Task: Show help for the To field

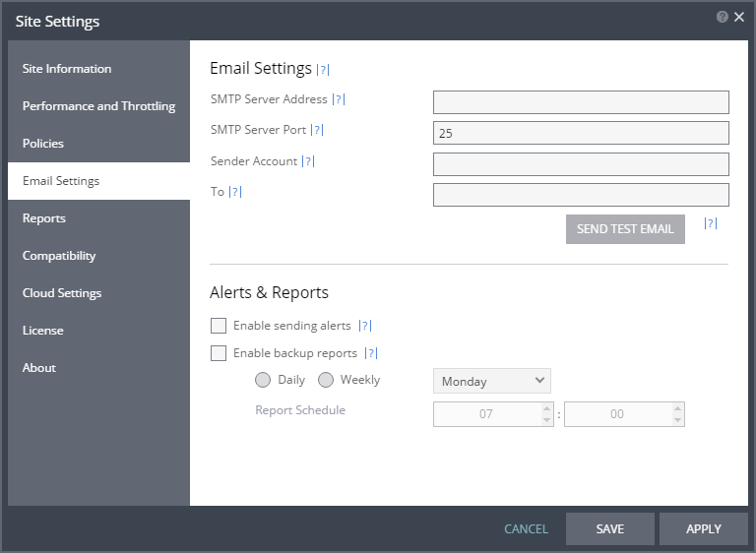Action: 235,192
